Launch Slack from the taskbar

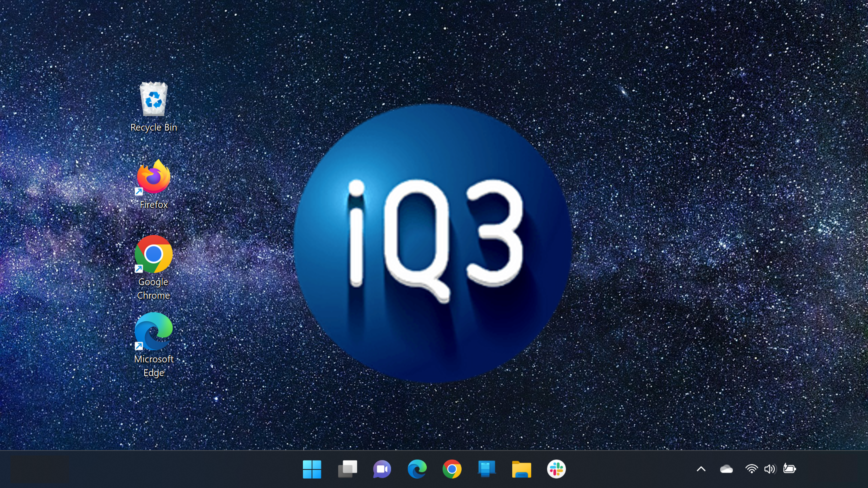pyautogui.click(x=556, y=469)
